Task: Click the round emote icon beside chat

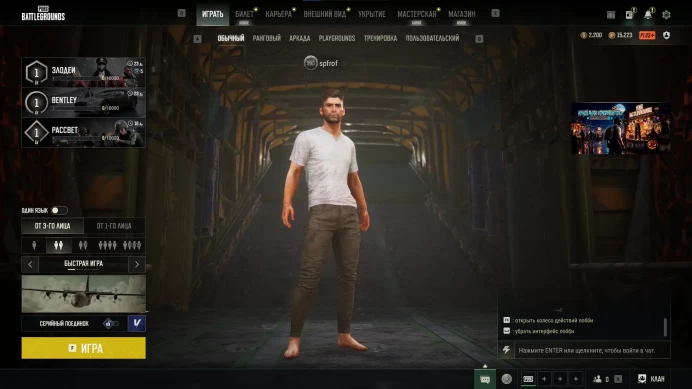Action: coord(507,379)
